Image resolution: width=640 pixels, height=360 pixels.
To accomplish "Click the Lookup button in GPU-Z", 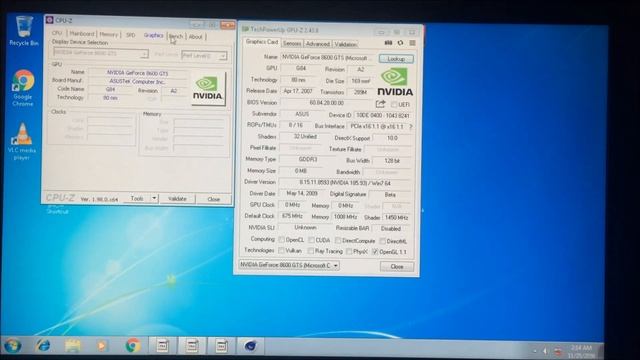I will pos(396,59).
